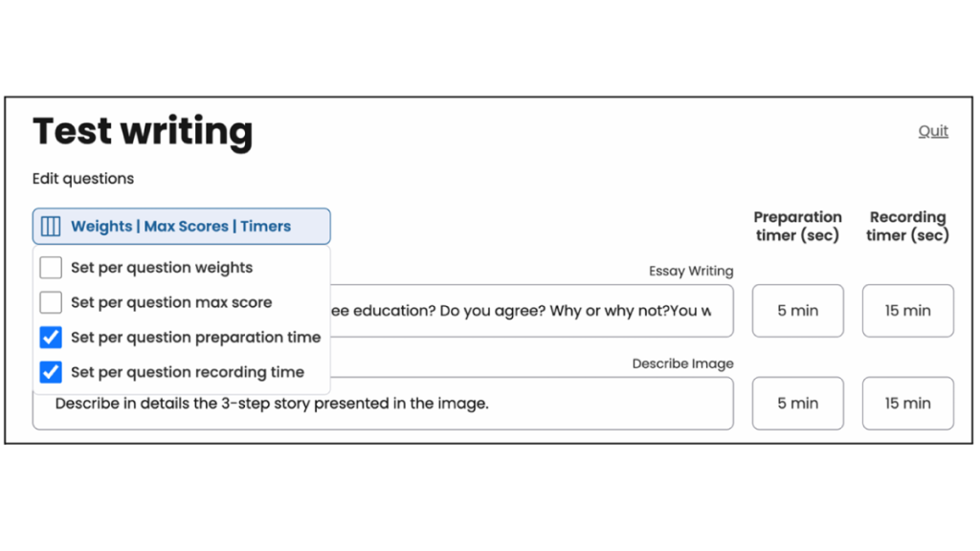Disable the per question recording time checkbox

click(x=51, y=372)
